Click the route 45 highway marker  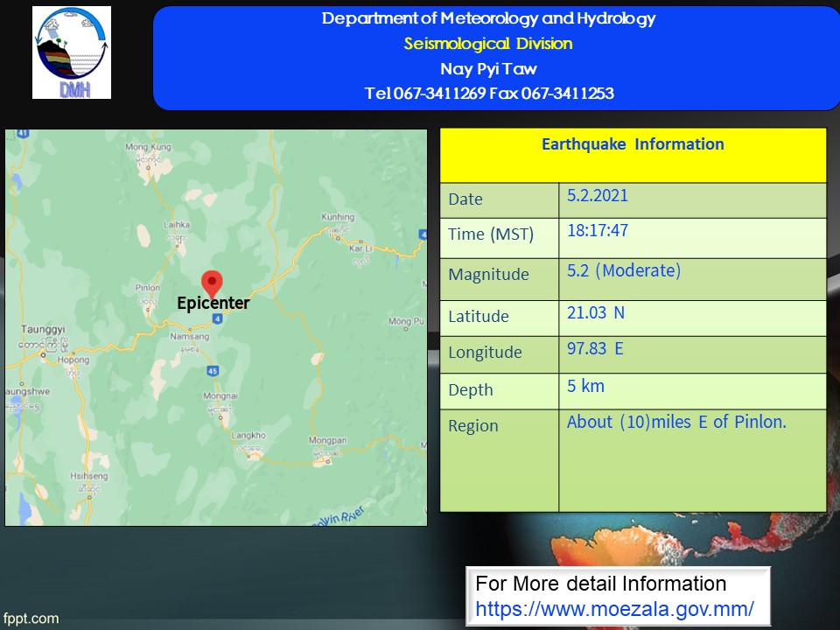(x=213, y=371)
